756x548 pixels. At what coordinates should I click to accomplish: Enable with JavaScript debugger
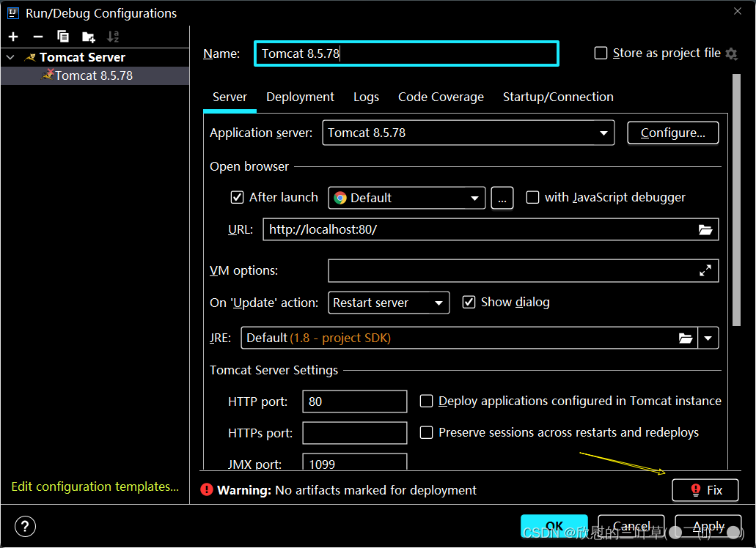click(x=532, y=197)
